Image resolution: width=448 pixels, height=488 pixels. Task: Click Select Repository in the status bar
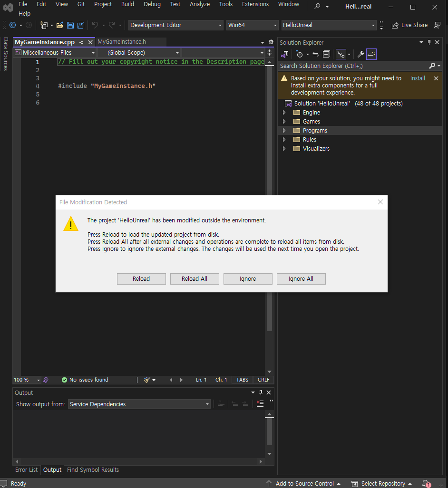(x=381, y=483)
